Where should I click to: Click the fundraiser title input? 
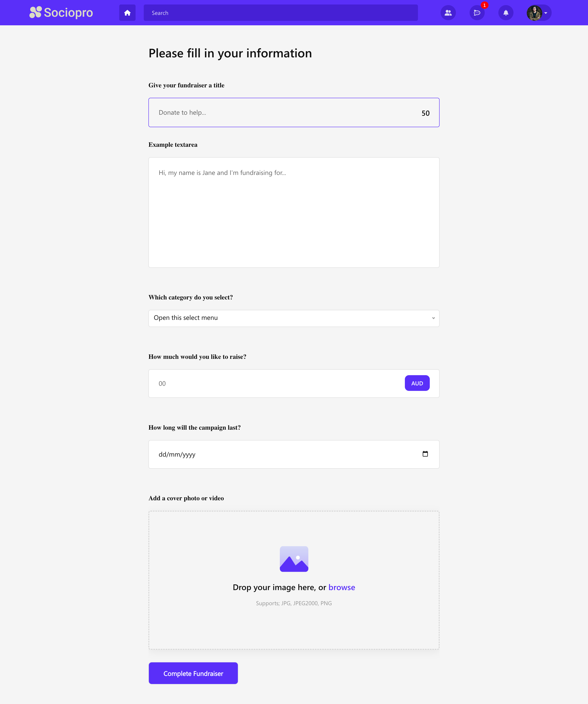(285, 113)
